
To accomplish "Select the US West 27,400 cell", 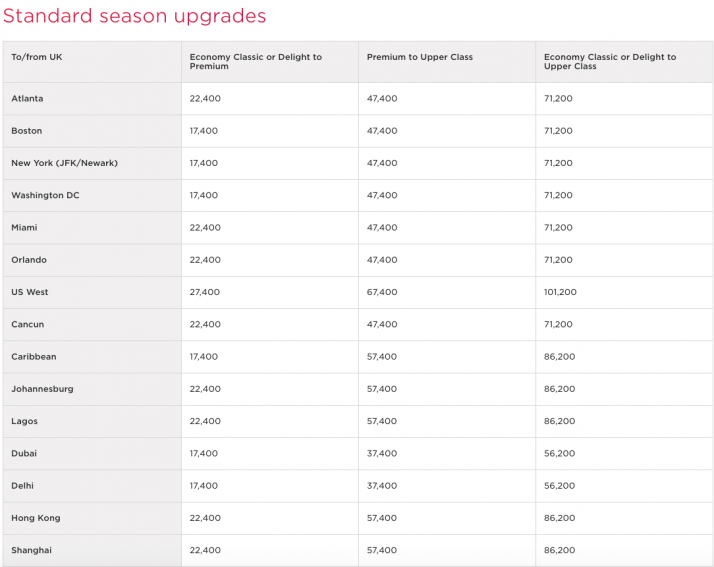I will (x=205, y=292).
